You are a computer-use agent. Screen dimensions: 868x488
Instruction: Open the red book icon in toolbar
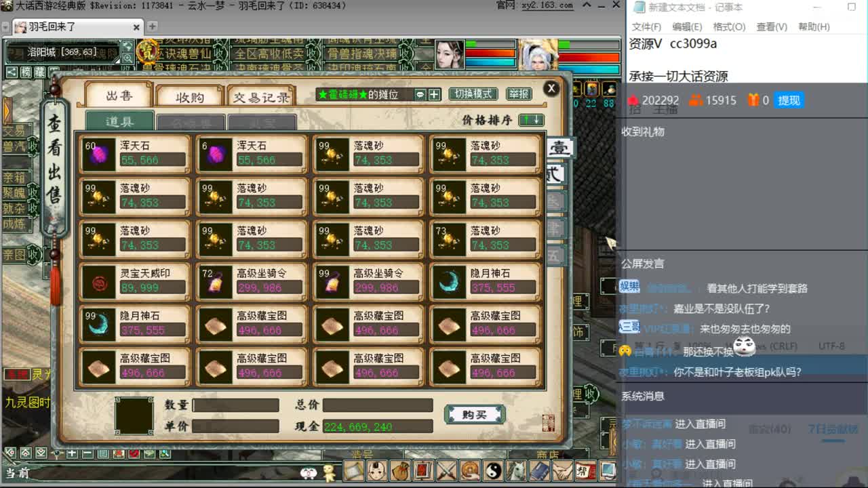pyautogui.click(x=424, y=470)
